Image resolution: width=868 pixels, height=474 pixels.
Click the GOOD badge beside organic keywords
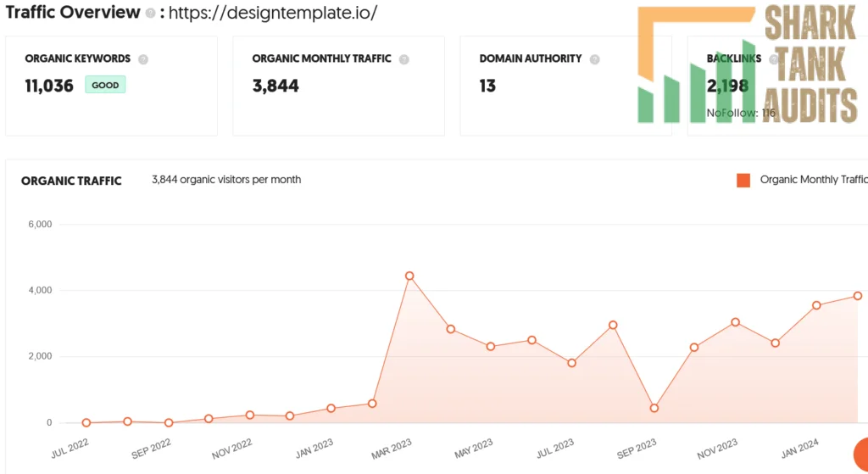(x=105, y=85)
